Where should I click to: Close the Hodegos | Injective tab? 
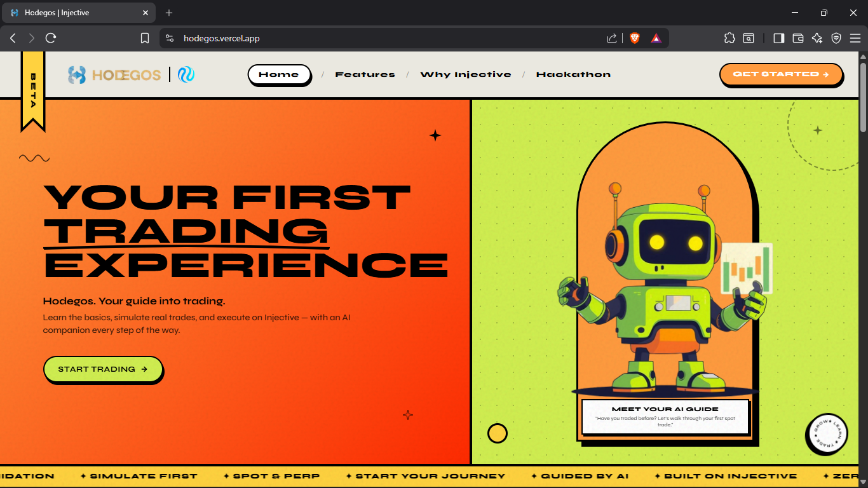146,13
